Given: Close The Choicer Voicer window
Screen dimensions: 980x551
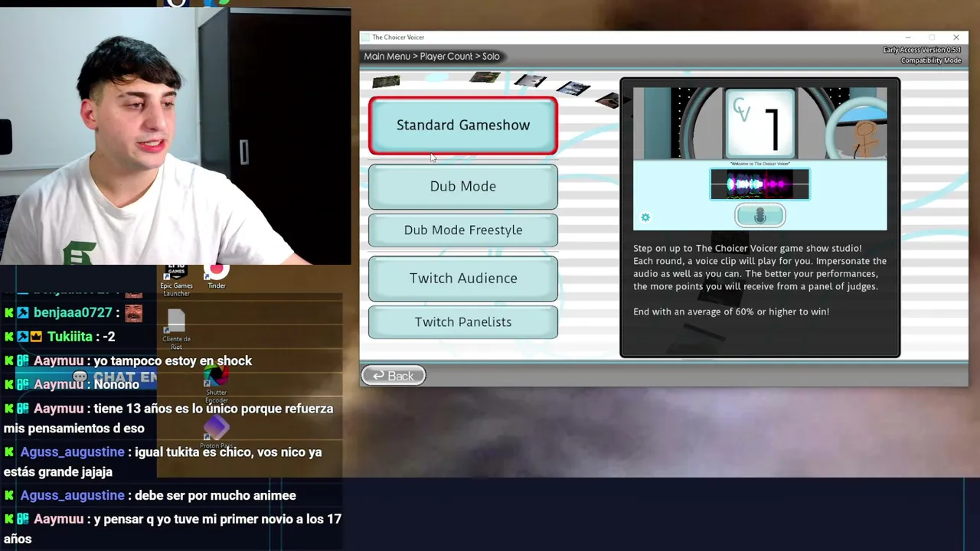Looking at the screenshot, I should (x=955, y=37).
